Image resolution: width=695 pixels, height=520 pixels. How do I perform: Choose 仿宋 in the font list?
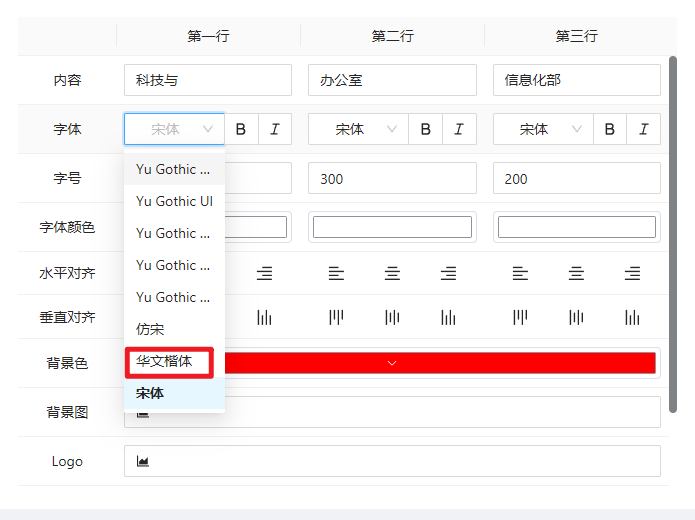pyautogui.click(x=151, y=329)
